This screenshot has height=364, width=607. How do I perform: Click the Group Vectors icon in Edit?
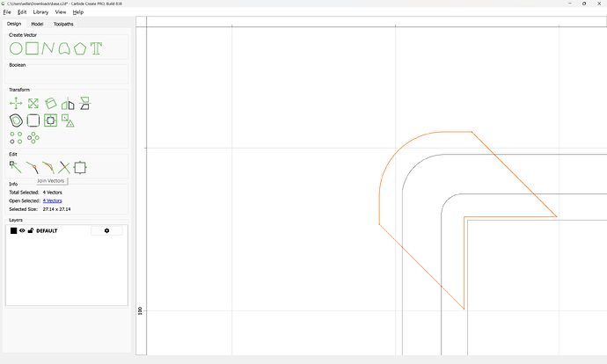tap(80, 167)
